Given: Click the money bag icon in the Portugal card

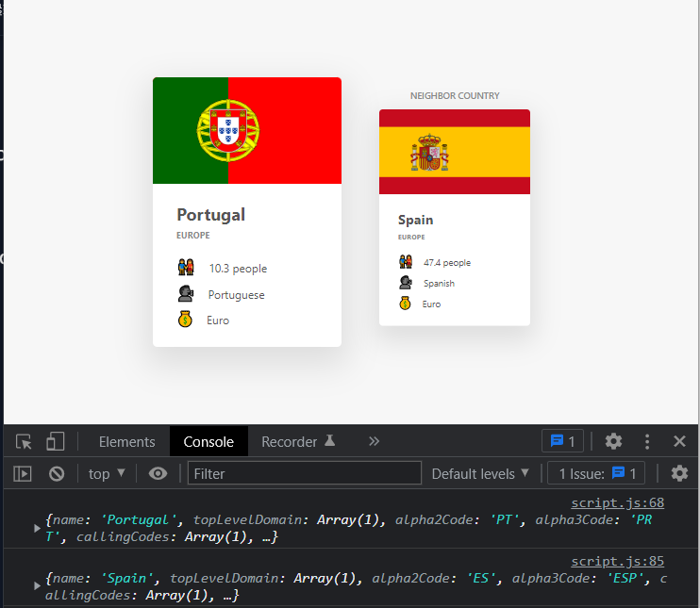Looking at the screenshot, I should coord(185,320).
